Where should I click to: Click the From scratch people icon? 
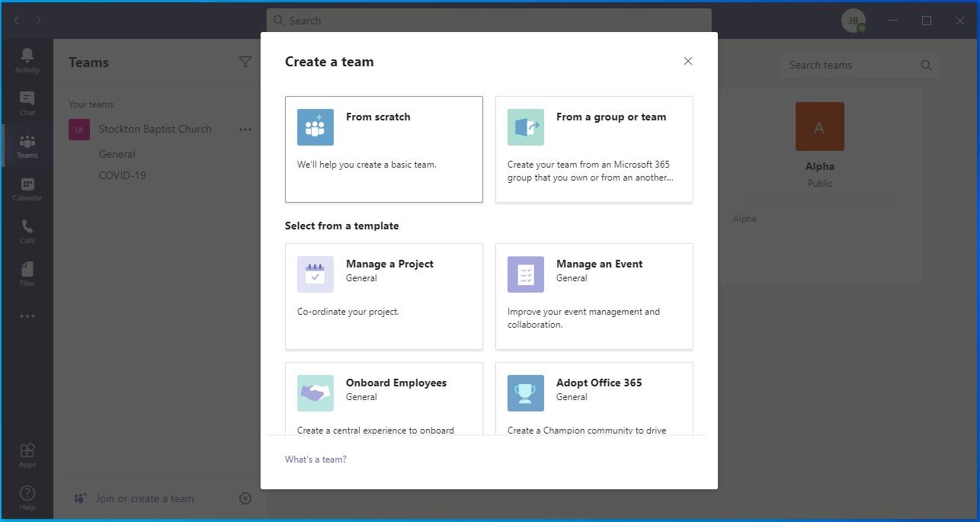coord(315,127)
